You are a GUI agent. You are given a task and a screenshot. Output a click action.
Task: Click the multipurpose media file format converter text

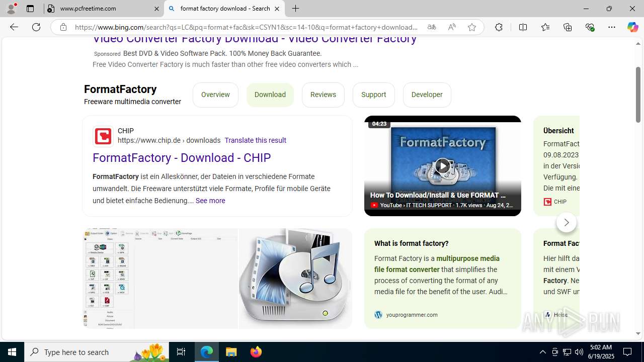pyautogui.click(x=437, y=264)
